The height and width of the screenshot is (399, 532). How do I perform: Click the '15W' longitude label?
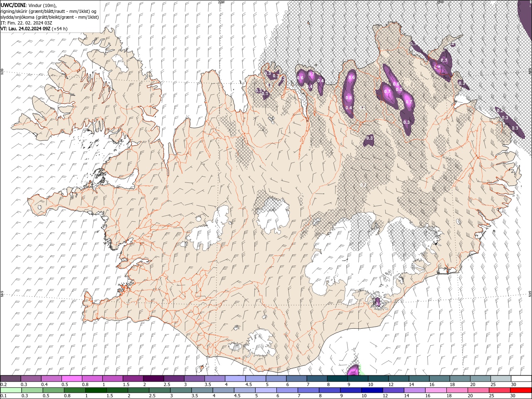click(440, 2)
